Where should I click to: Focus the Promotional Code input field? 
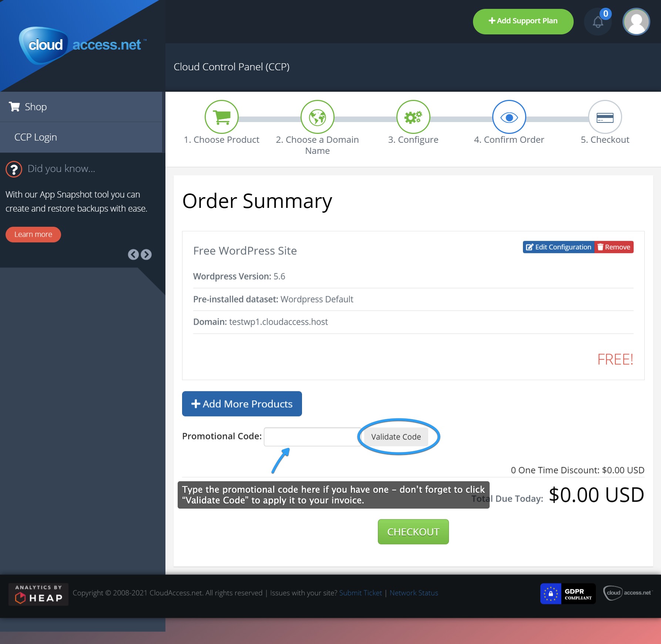click(312, 437)
